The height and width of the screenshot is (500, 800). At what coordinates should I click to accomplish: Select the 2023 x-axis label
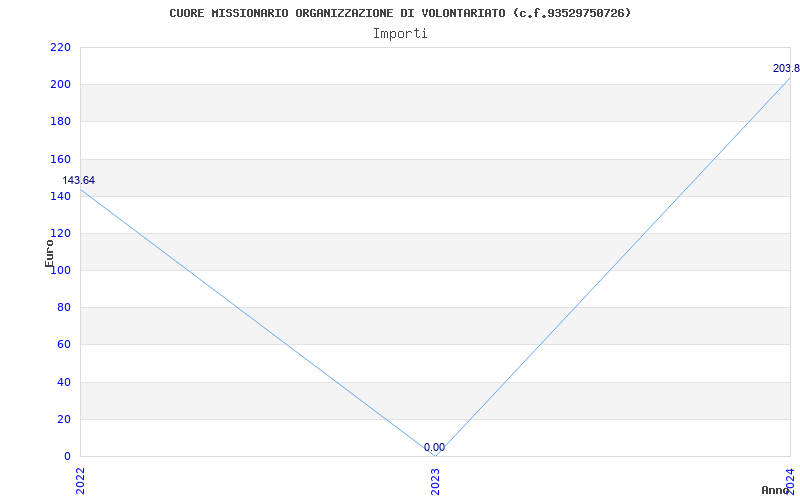click(x=435, y=481)
